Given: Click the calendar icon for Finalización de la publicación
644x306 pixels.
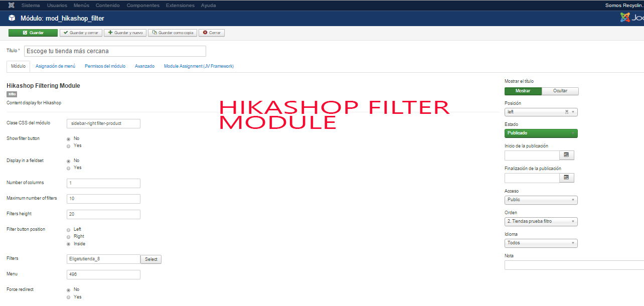Looking at the screenshot, I should click(x=566, y=178).
